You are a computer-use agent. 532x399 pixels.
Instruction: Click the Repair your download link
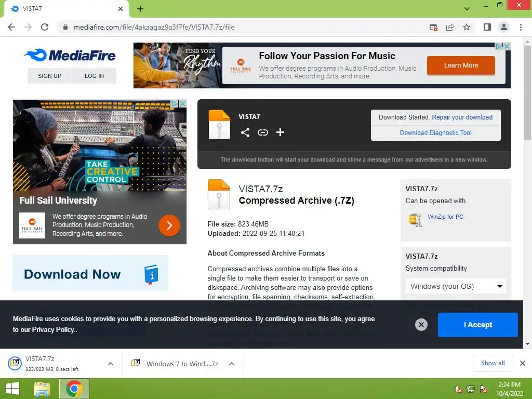point(462,117)
